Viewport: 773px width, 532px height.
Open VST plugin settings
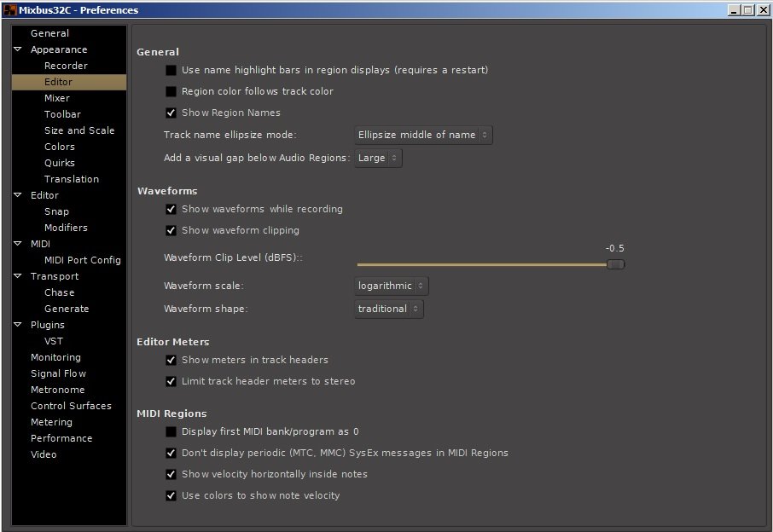tap(53, 341)
